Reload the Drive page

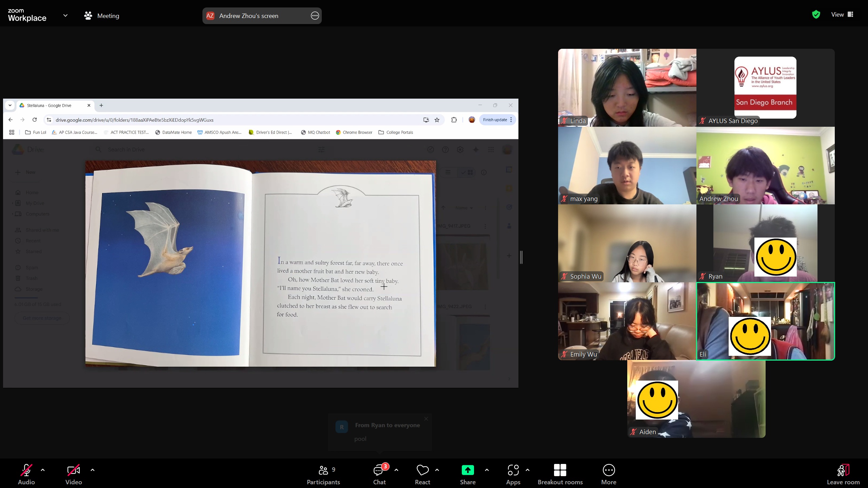34,120
